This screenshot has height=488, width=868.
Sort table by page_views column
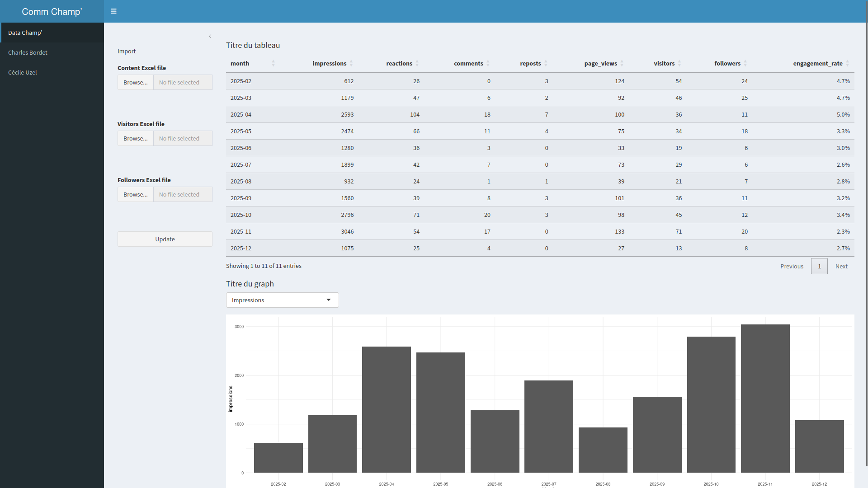590,63
